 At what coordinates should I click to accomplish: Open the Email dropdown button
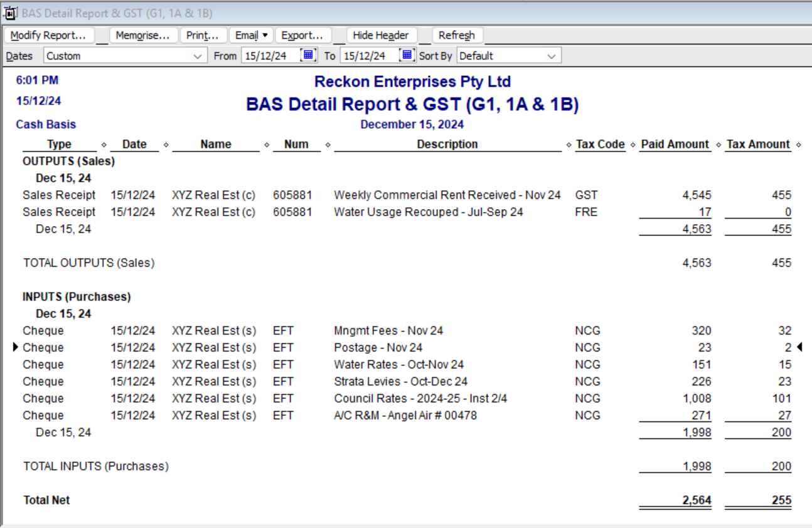(251, 35)
